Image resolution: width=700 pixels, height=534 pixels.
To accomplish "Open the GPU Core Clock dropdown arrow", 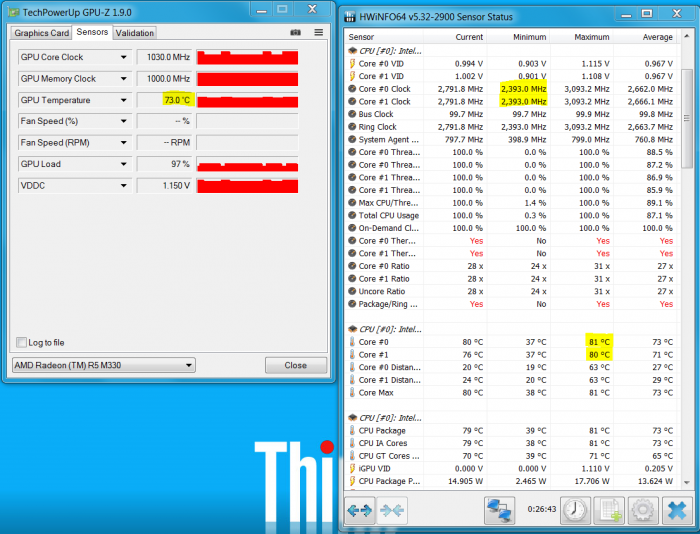I will (x=125, y=57).
